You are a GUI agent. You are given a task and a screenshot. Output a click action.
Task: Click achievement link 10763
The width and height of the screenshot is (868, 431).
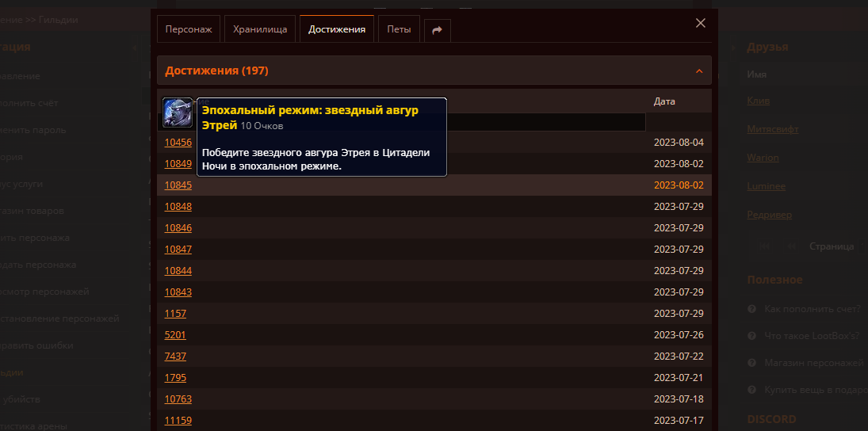pyautogui.click(x=178, y=399)
